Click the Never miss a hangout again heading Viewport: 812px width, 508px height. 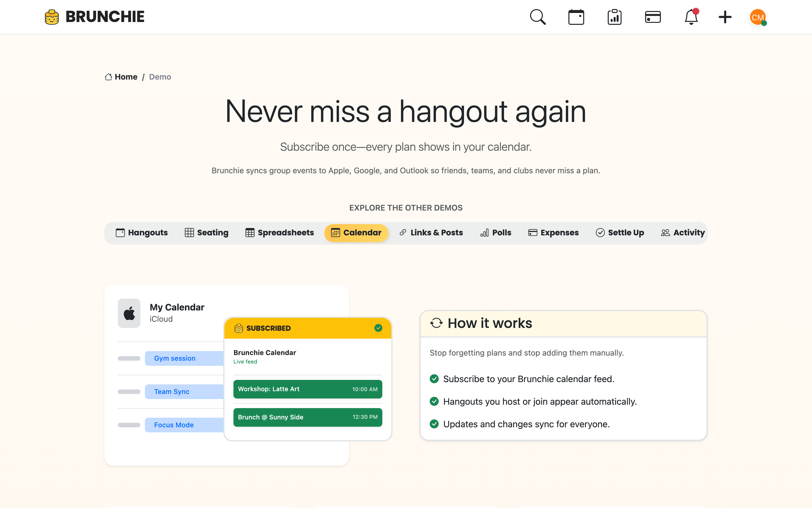[406, 111]
